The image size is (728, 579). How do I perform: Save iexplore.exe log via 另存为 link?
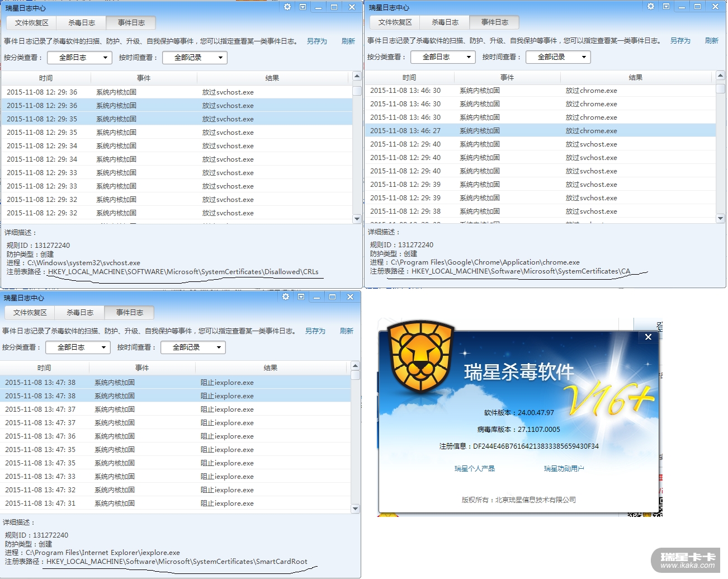pos(315,331)
